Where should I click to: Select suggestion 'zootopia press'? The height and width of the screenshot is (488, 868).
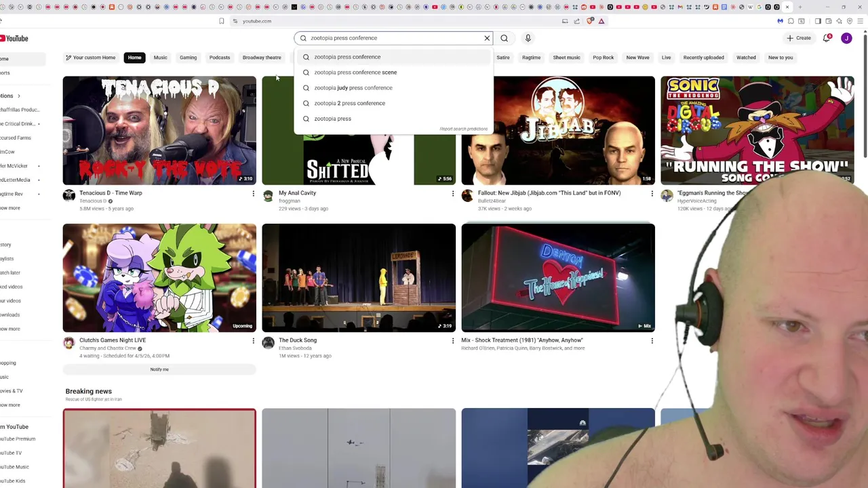pyautogui.click(x=393, y=119)
